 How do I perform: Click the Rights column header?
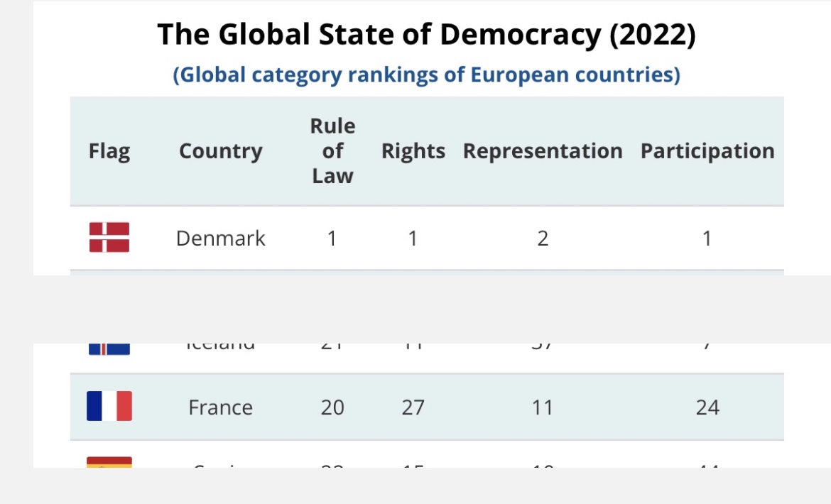(413, 151)
